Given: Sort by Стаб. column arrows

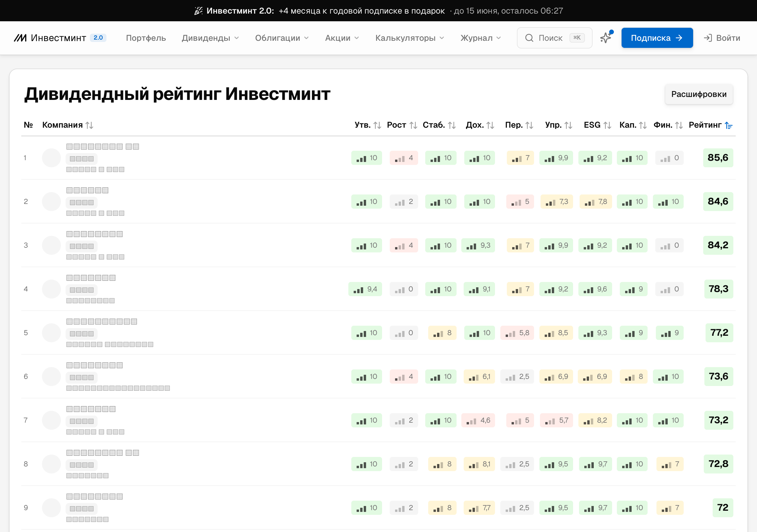Looking at the screenshot, I should [452, 125].
